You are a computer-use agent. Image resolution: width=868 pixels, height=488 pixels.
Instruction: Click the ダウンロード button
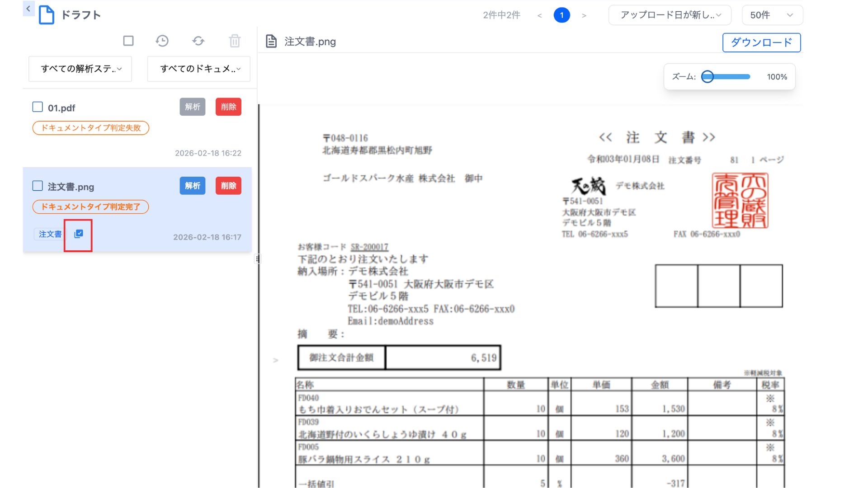click(x=761, y=42)
